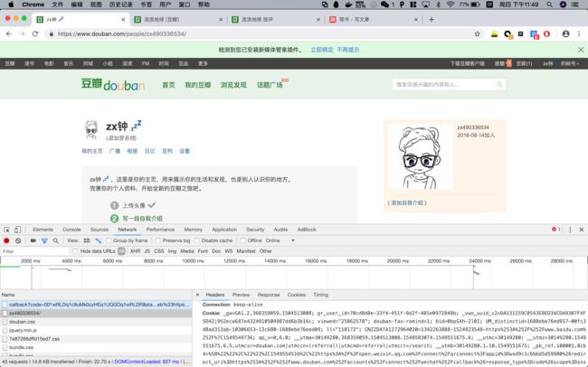This screenshot has width=588, height=367.
Task: Switch to the Elements tab
Action: coord(43,230)
